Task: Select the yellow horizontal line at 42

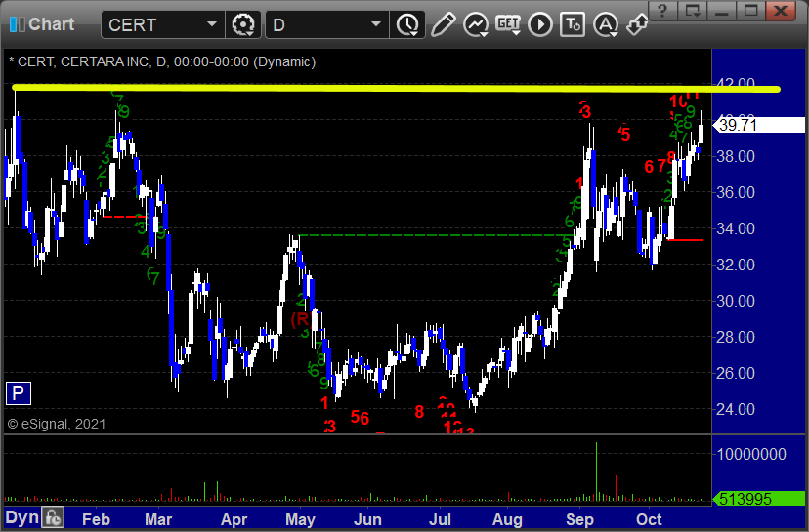Action: [x=395, y=89]
